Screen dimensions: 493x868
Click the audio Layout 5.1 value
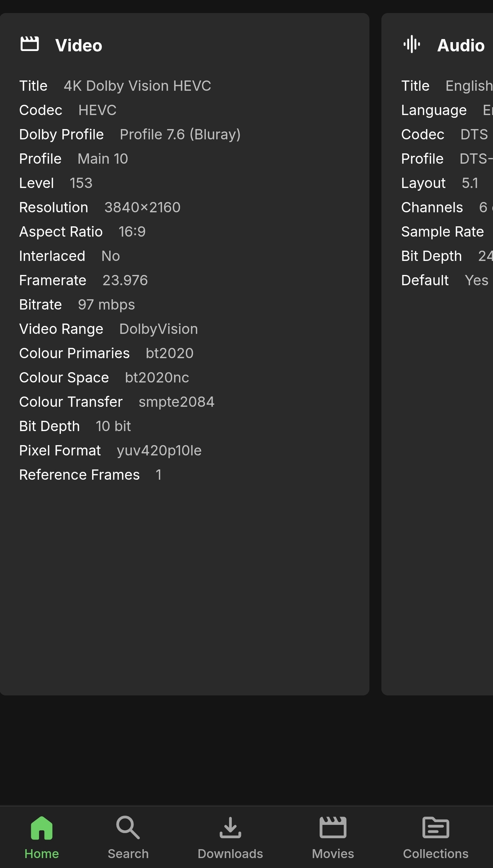click(x=470, y=183)
